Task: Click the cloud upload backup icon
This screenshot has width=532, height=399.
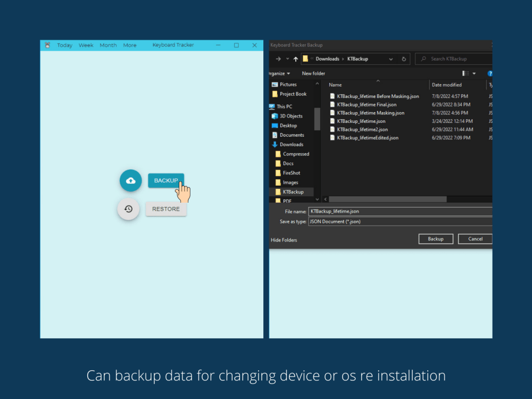Action: (131, 180)
